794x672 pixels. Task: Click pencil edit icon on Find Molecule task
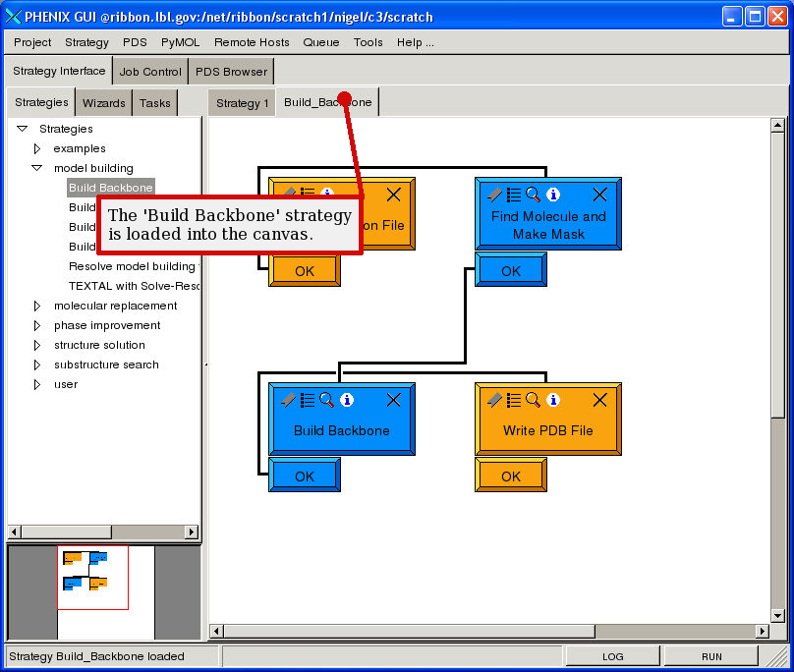[494, 195]
